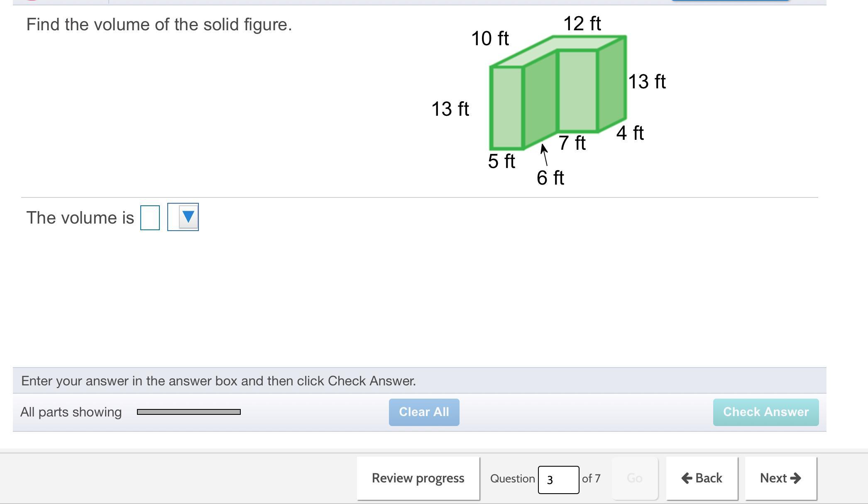Click the All parts showing progress bar

pos(188,412)
